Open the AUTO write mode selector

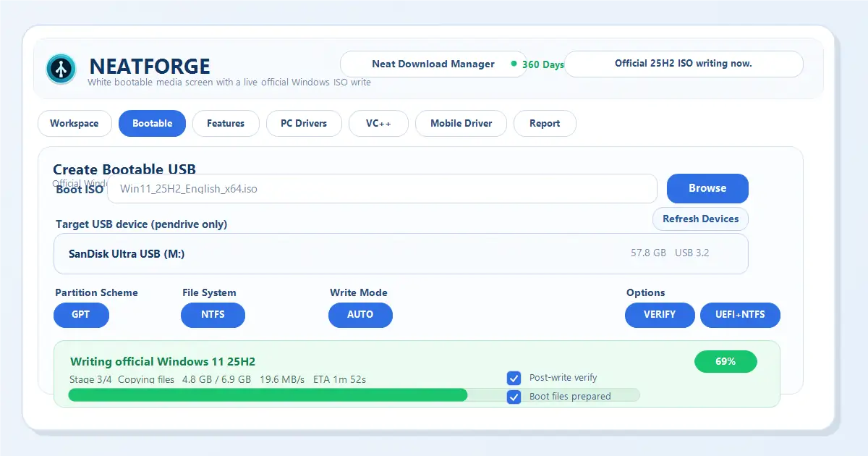coord(360,315)
